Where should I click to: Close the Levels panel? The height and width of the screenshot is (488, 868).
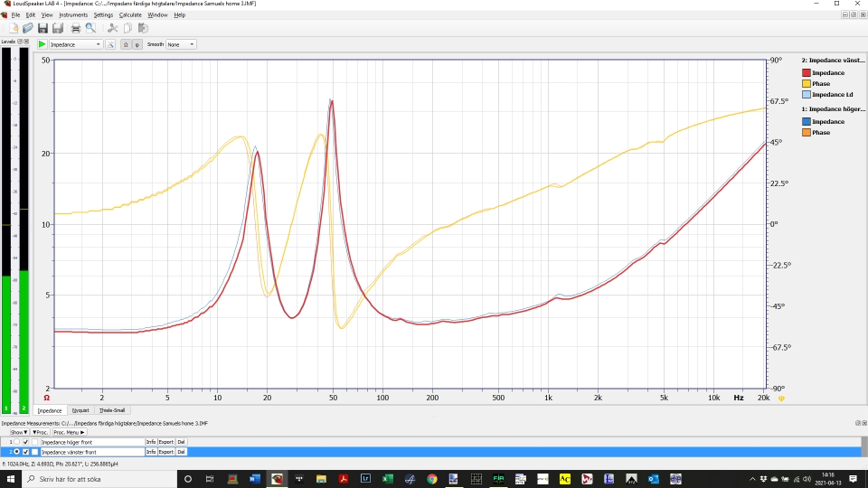pyautogui.click(x=26, y=42)
